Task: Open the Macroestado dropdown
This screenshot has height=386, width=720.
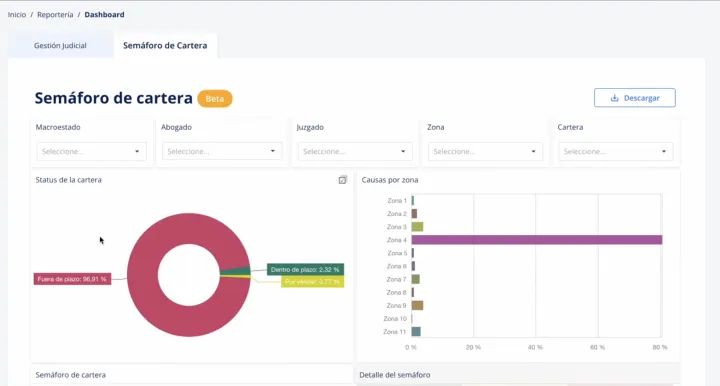Action: coord(91,151)
